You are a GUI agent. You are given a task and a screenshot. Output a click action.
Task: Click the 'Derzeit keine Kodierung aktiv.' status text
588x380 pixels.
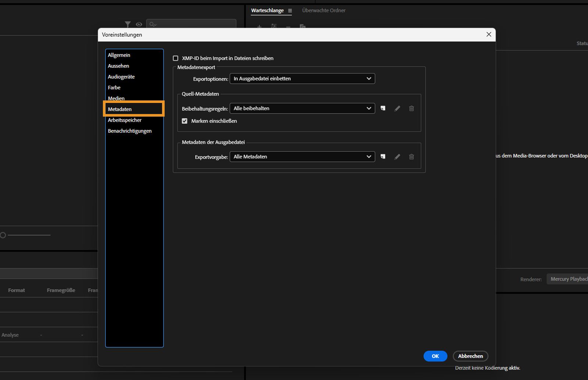[x=488, y=368]
